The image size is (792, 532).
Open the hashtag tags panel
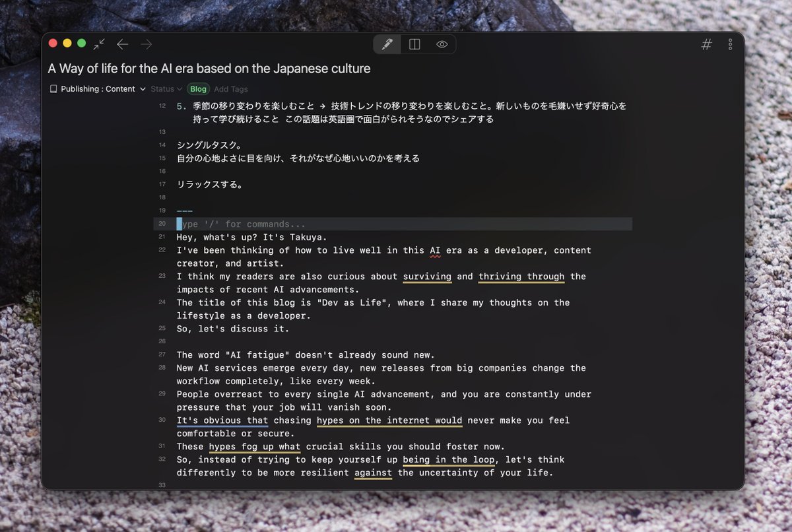click(x=706, y=44)
